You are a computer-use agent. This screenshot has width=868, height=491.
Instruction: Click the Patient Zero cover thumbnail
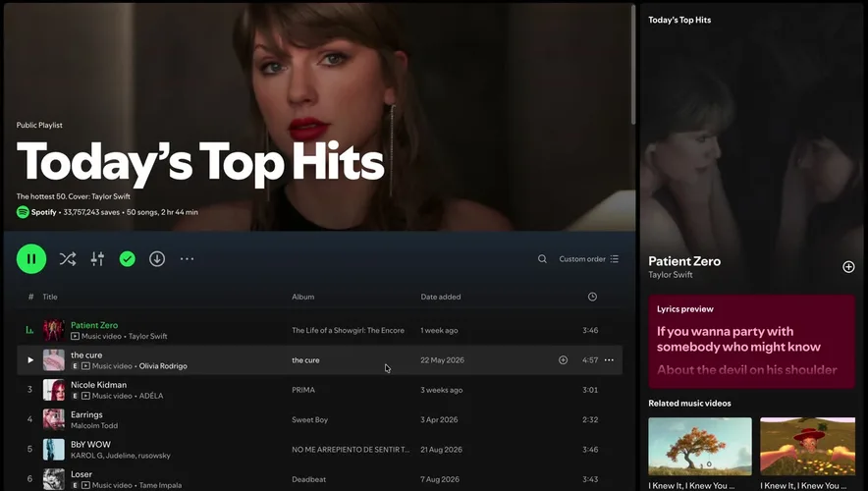pyautogui.click(x=54, y=330)
